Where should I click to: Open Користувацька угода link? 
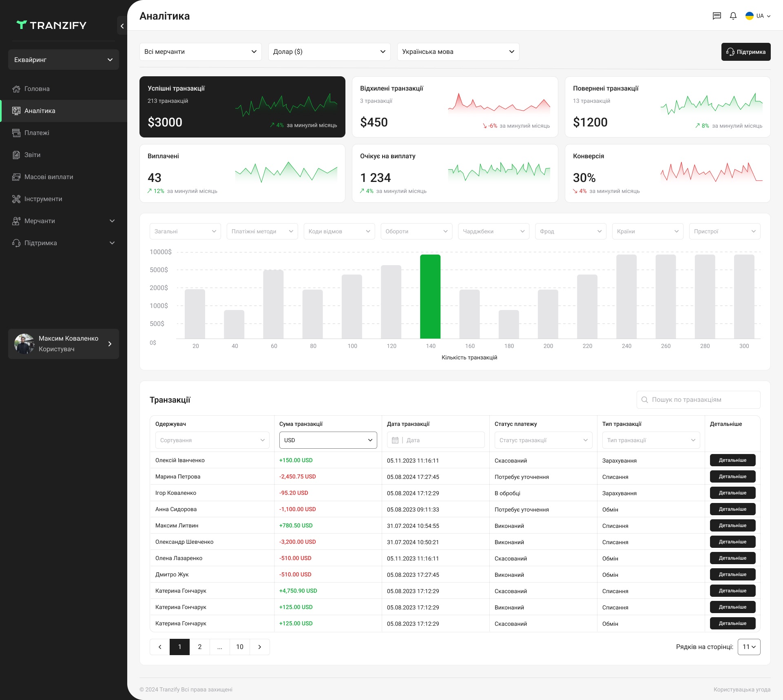[x=742, y=689]
